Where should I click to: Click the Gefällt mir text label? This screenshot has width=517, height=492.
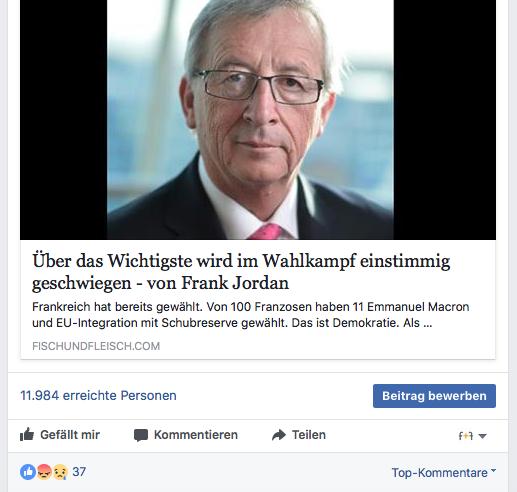pyautogui.click(x=70, y=435)
